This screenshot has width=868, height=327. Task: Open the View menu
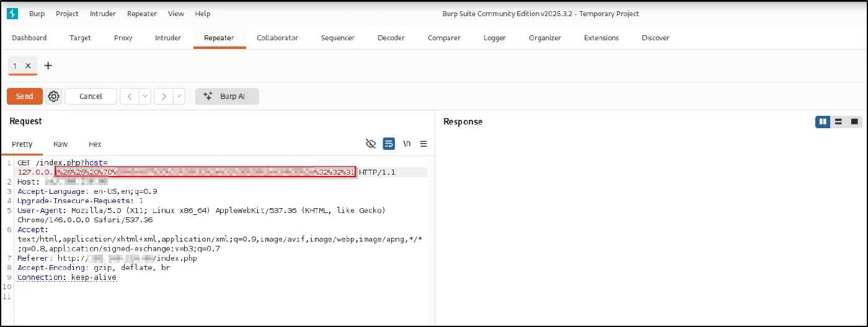pyautogui.click(x=176, y=14)
